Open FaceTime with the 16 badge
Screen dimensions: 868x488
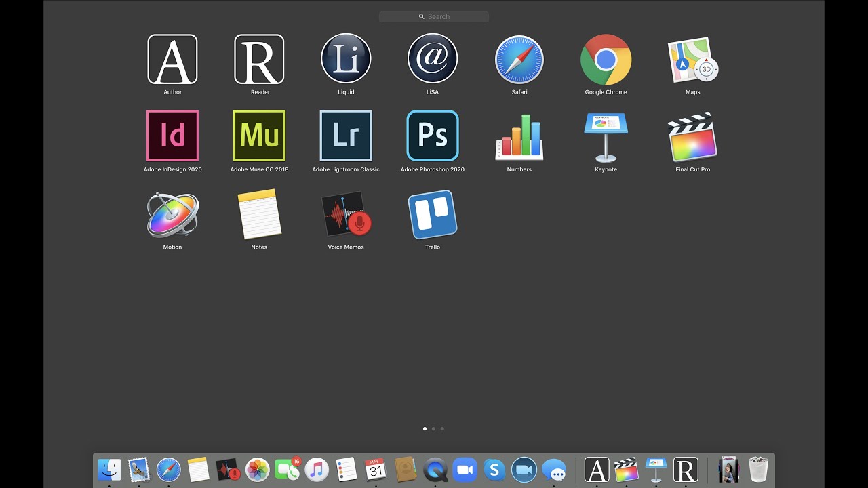coord(287,469)
